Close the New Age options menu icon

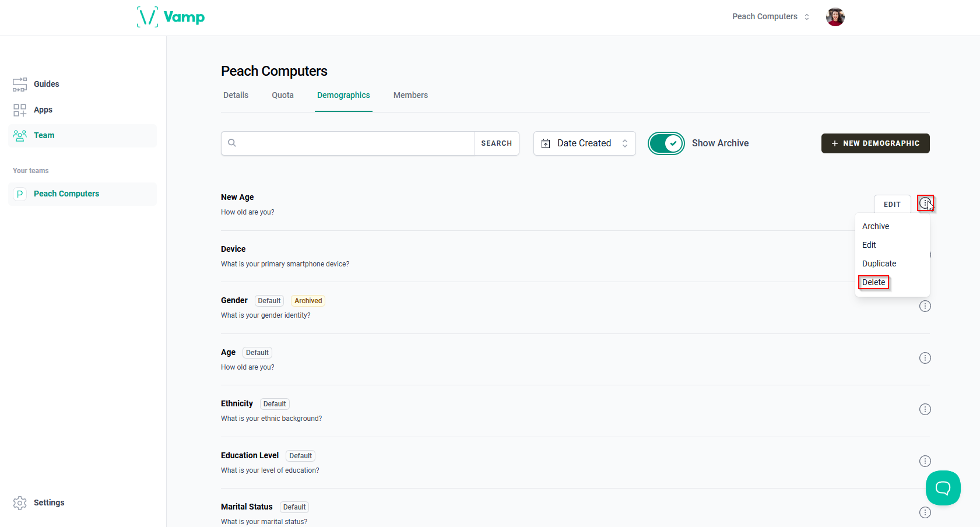925,203
